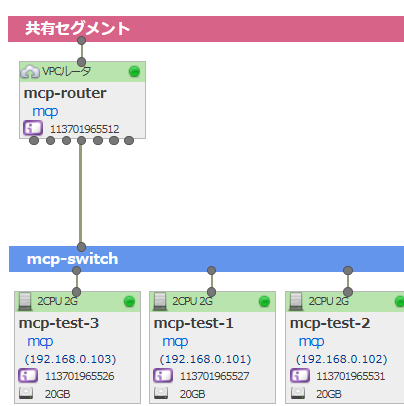
Task: Click the green status light on mcp-test-1
Action: click(264, 301)
